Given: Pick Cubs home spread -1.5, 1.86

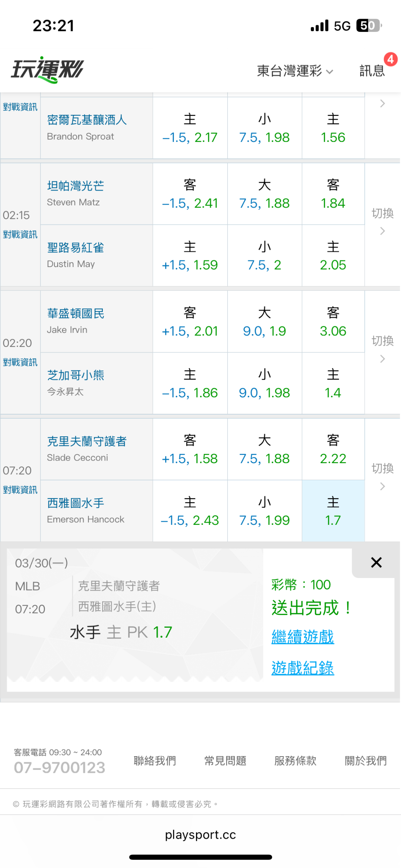Looking at the screenshot, I should (x=190, y=383).
